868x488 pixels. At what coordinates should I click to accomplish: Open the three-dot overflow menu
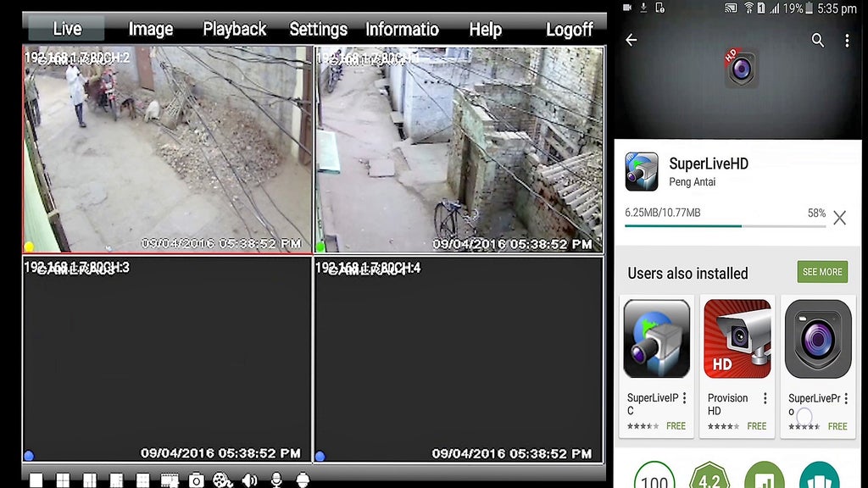(x=847, y=40)
